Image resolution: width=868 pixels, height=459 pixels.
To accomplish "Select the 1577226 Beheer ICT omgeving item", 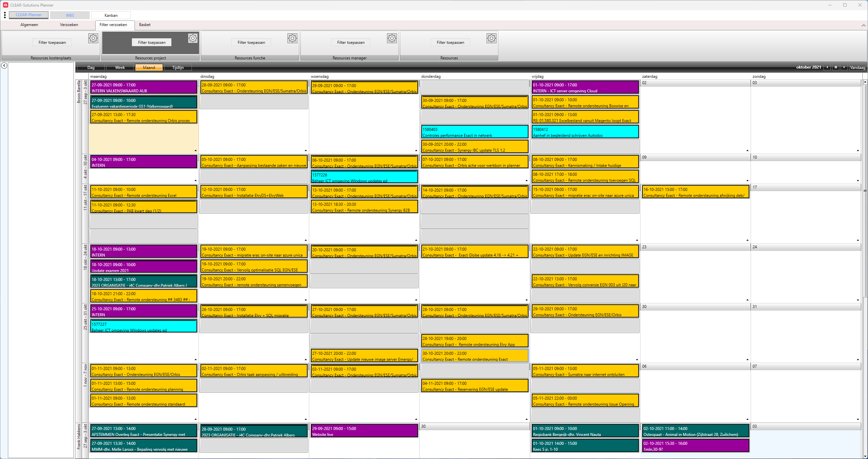I will [364, 177].
